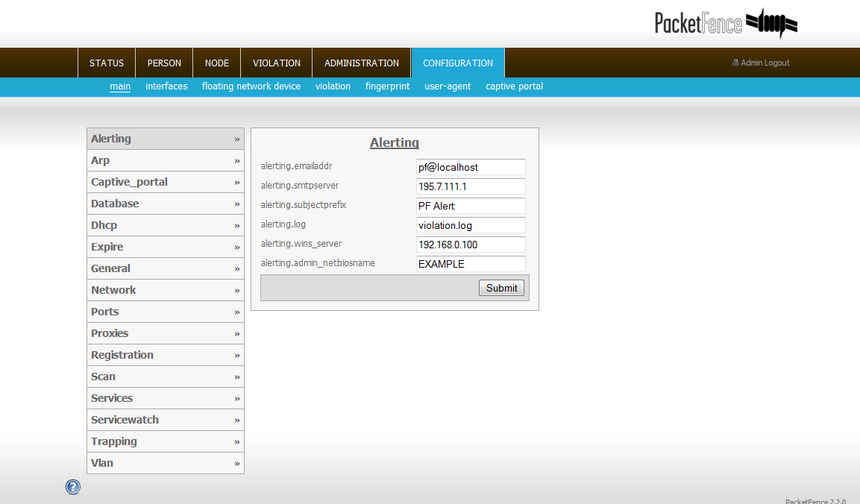Click the PacketFence logo
Screen dimensions: 860x504
(725, 23)
